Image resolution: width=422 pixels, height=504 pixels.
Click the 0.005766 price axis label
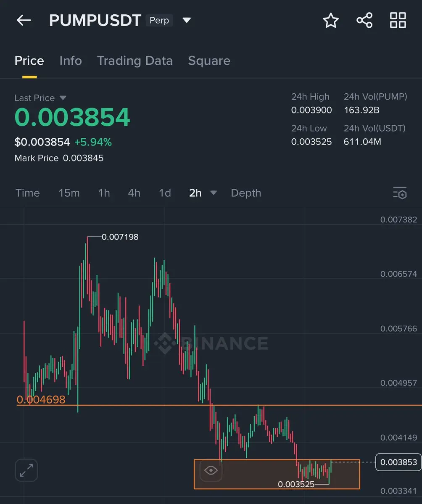pyautogui.click(x=398, y=328)
